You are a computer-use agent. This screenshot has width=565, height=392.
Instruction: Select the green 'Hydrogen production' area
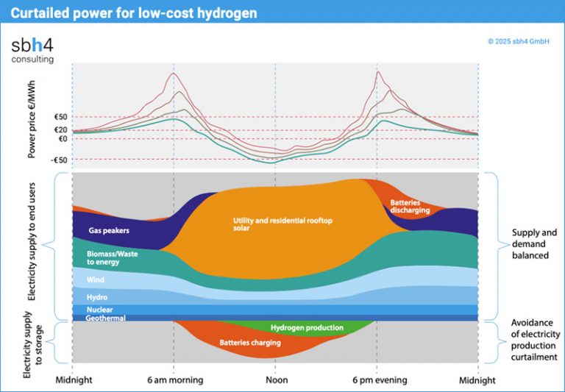(307, 327)
